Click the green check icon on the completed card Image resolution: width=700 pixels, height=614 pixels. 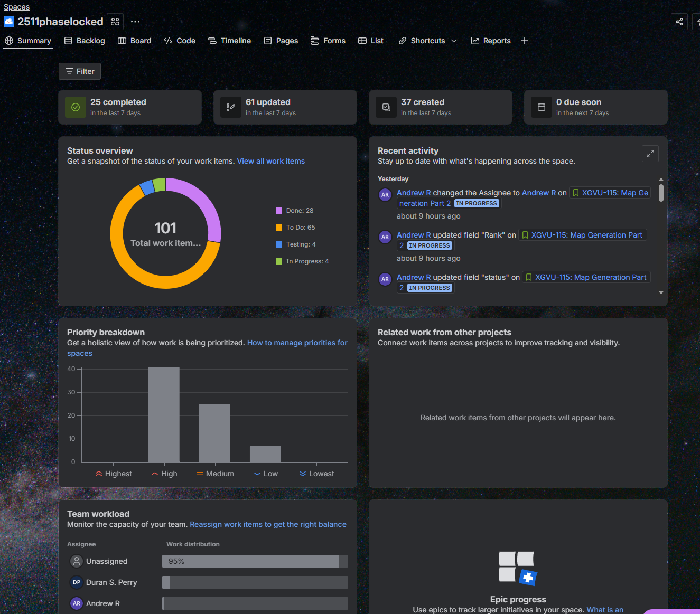point(76,107)
